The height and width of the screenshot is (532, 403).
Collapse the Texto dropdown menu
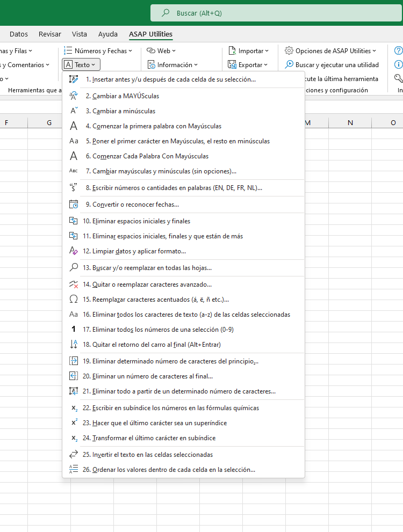click(81, 64)
